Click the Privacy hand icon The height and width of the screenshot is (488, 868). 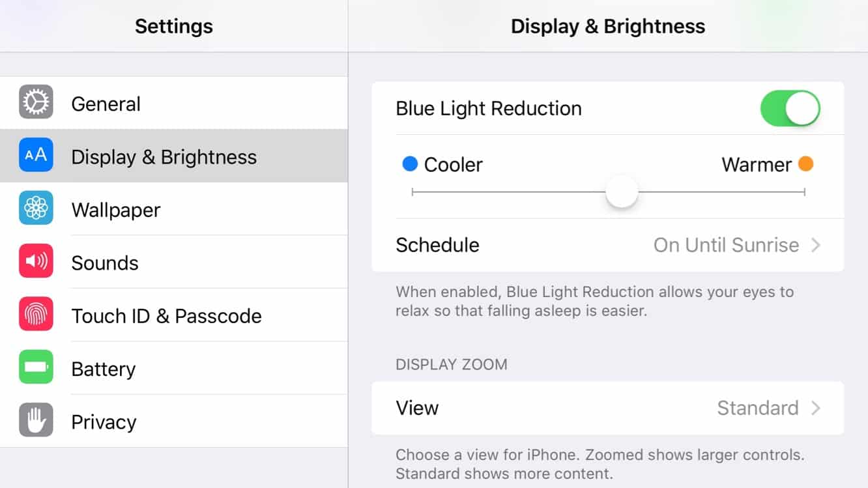point(36,422)
